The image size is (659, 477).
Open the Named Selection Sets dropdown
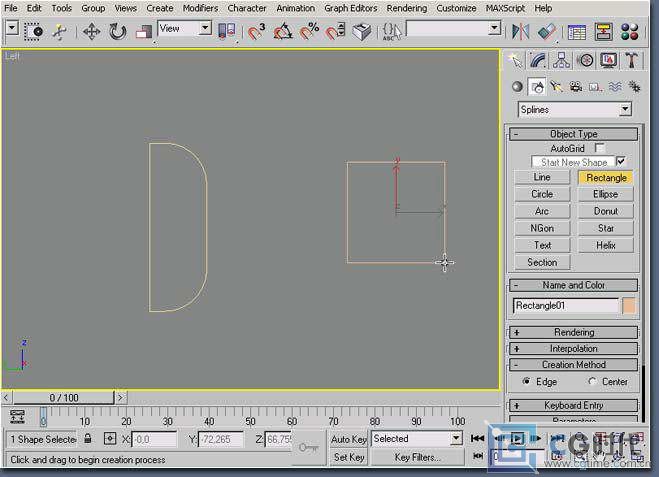tap(495, 29)
